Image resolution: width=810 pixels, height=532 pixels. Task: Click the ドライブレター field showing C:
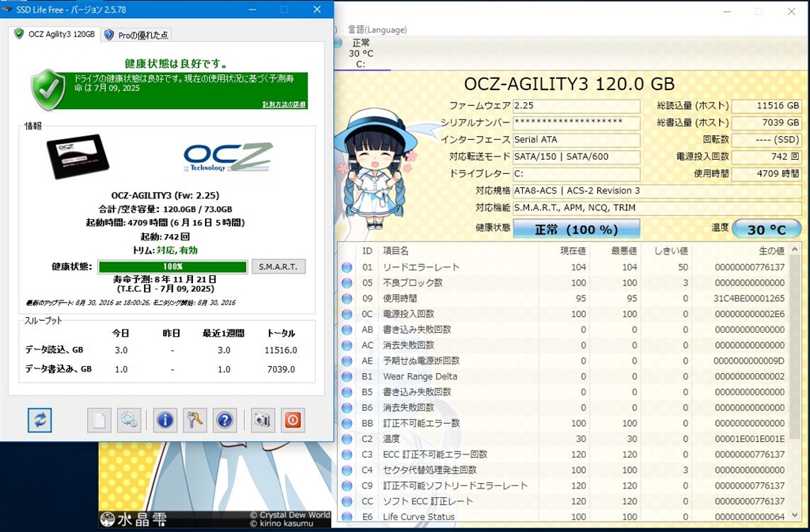pyautogui.click(x=576, y=174)
